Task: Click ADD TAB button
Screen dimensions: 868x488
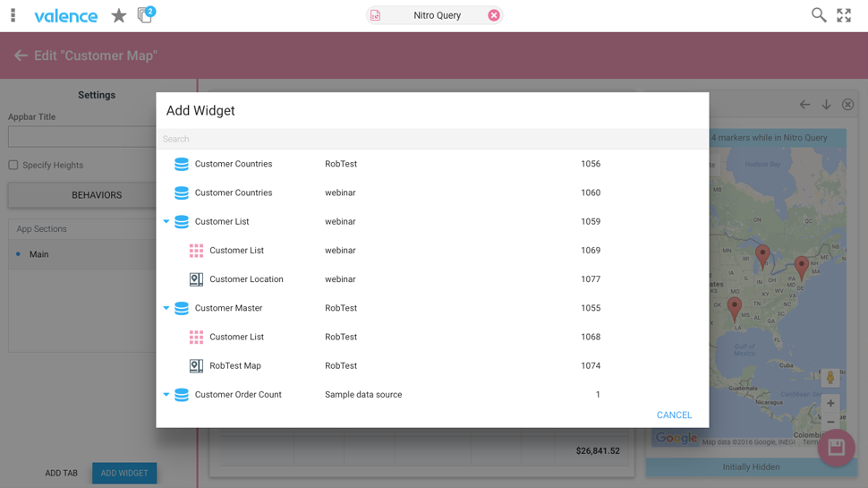Action: point(62,473)
